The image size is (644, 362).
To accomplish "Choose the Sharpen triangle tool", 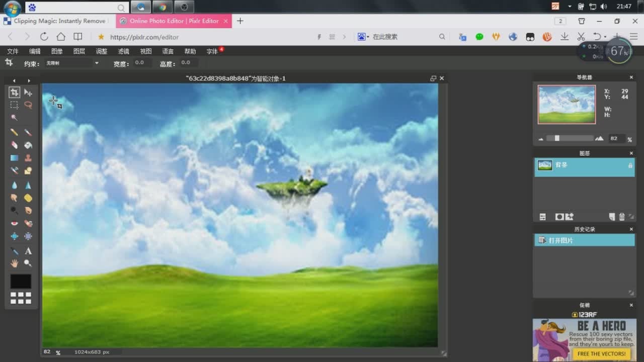I will [28, 186].
